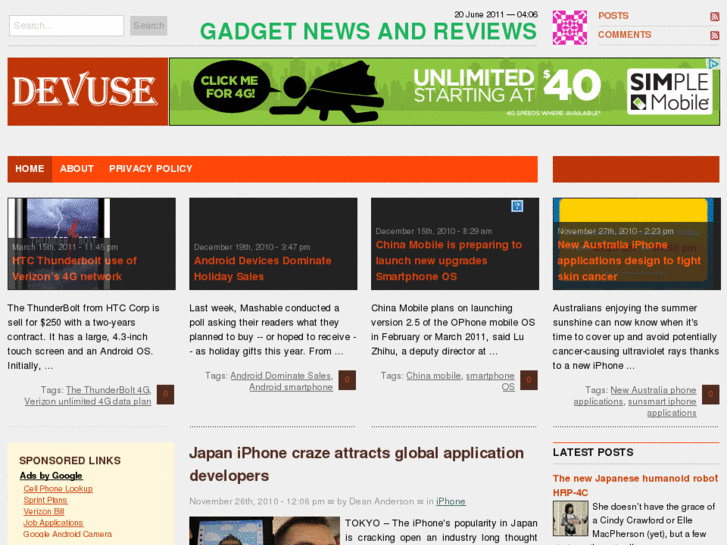This screenshot has height=545, width=727.
Task: Open tag 'China mobile'
Action: tap(434, 376)
